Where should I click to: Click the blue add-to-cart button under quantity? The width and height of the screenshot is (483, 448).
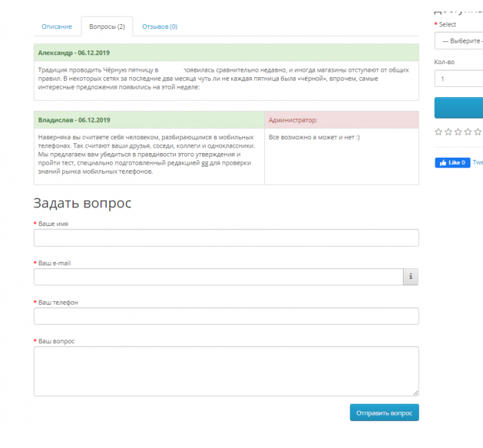(x=459, y=108)
